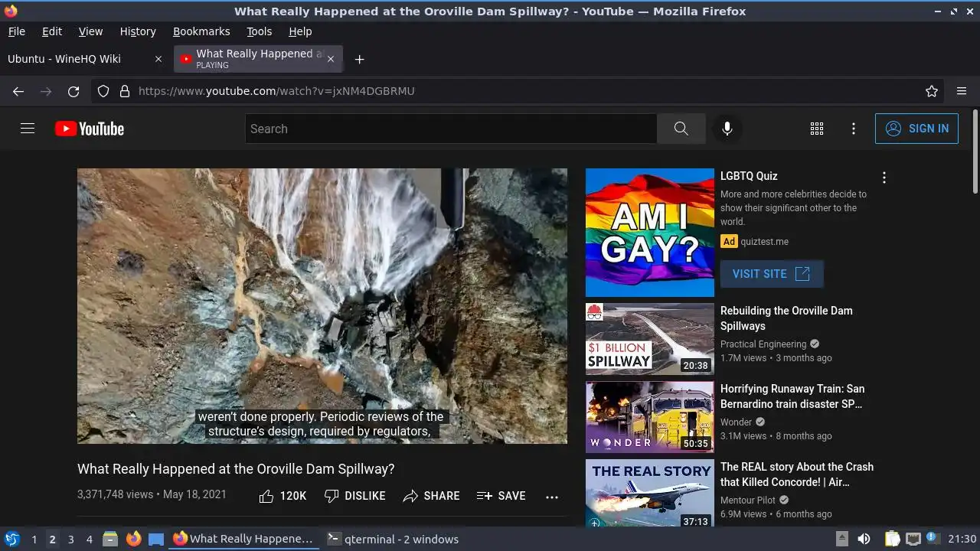The image size is (980, 551).
Task: Select the playing YouTube tab
Action: (258, 59)
